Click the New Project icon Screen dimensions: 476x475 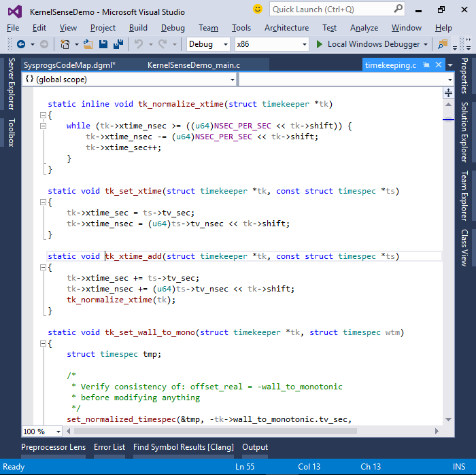(x=65, y=44)
